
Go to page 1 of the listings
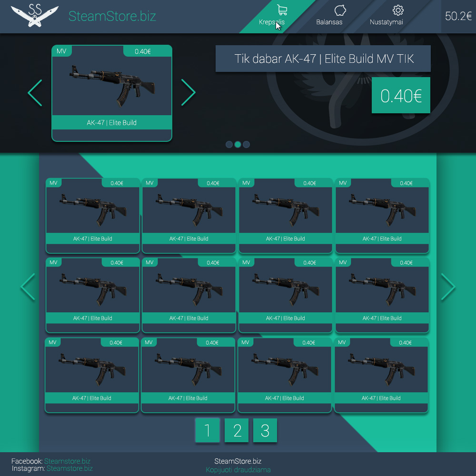click(x=208, y=430)
